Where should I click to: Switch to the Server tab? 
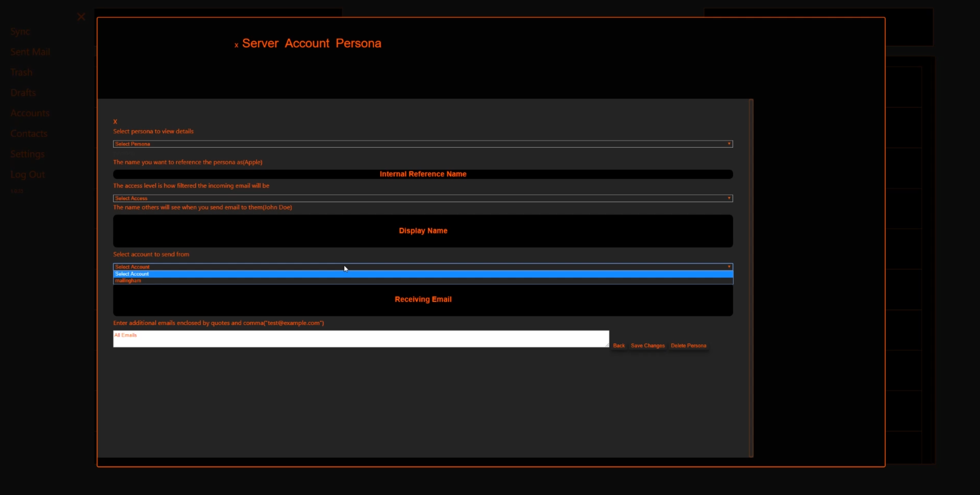tap(260, 43)
